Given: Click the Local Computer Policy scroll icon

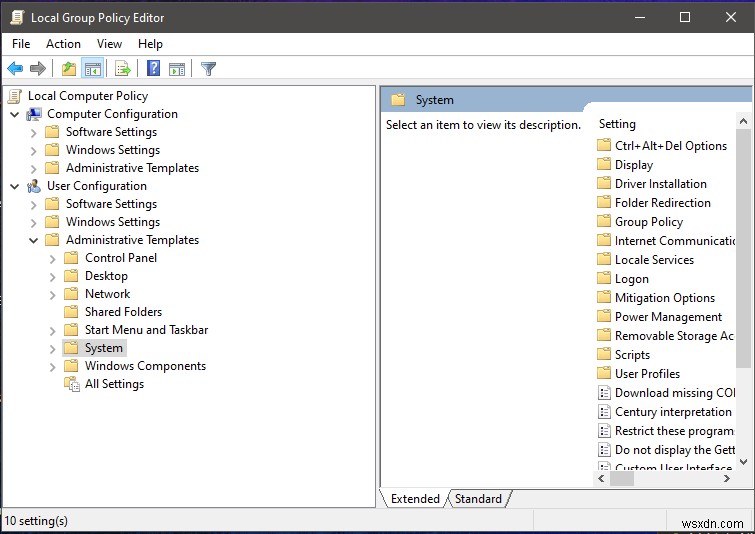Looking at the screenshot, I should click(x=15, y=96).
